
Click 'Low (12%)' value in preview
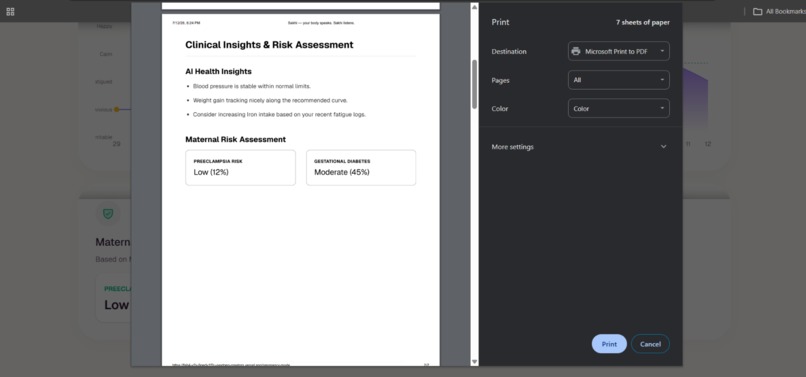[211, 172]
